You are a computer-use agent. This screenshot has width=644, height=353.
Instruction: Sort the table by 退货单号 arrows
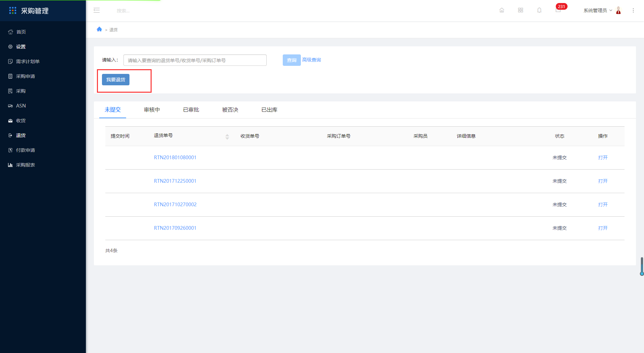pos(227,136)
